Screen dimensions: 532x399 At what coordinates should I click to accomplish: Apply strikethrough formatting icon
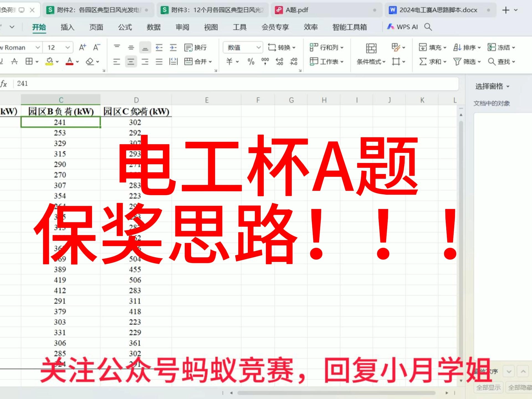14,61
